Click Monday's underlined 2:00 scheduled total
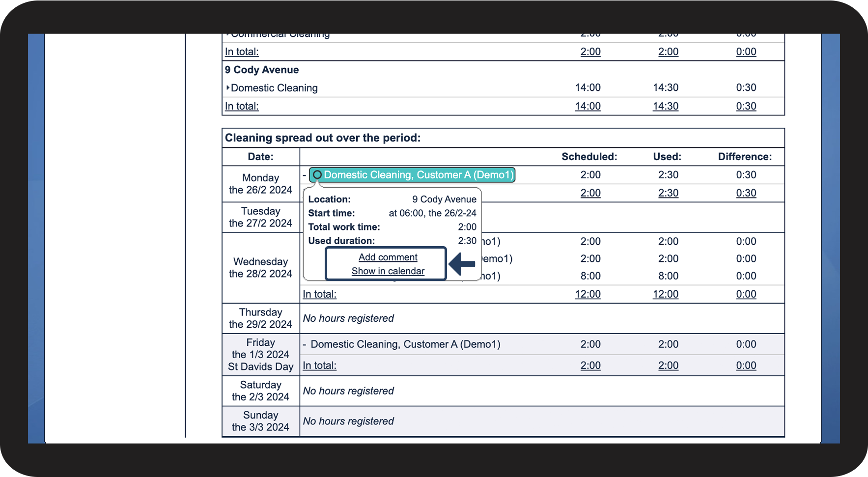868x477 pixels. pyautogui.click(x=590, y=193)
